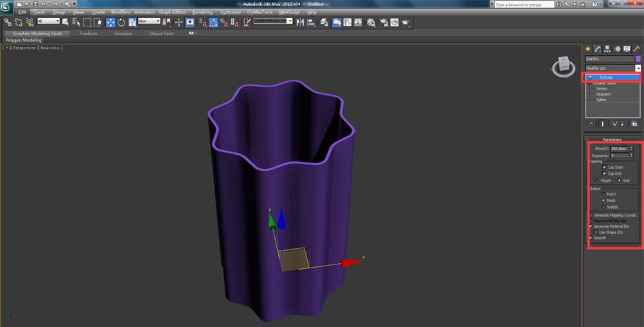Toggle the Smooth checkbox
The image size is (644, 327).
(x=591, y=238)
